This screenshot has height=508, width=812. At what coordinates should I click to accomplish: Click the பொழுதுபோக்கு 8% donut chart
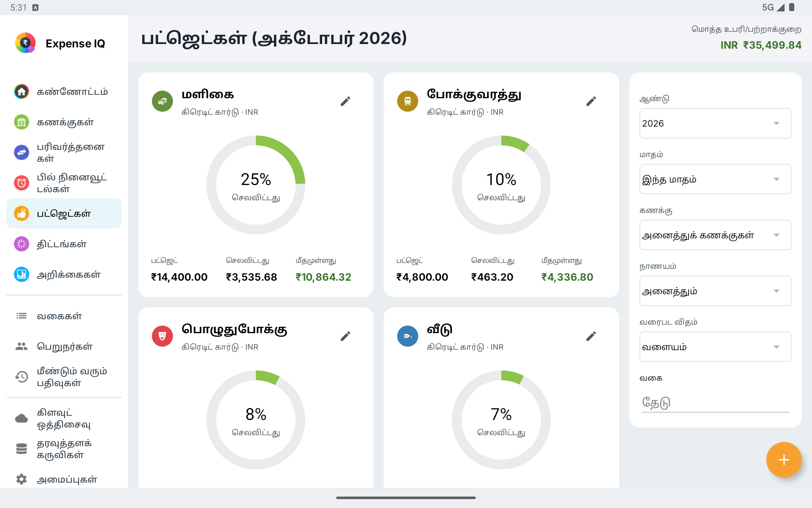coord(256,420)
